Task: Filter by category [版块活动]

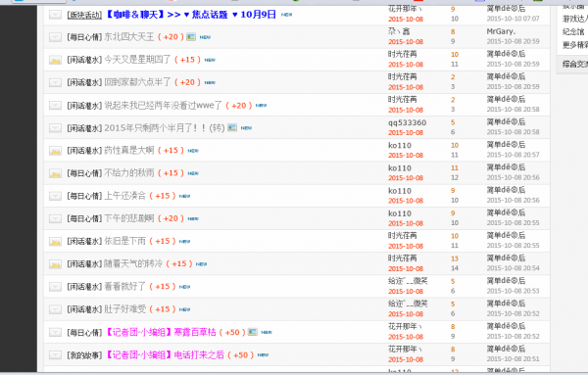Action: (x=84, y=15)
